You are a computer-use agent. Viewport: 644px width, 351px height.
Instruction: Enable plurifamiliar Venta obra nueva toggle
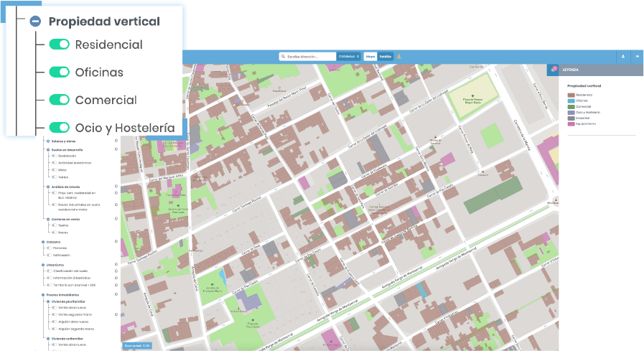coord(55,307)
